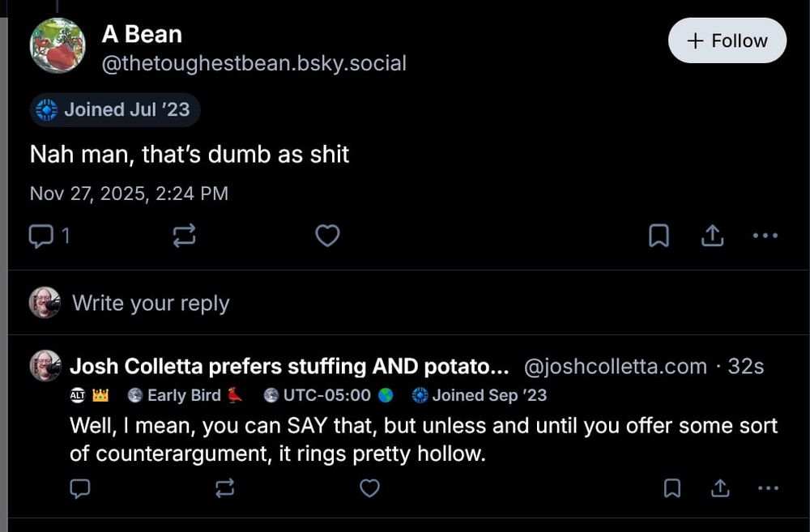Like A Bean's post using the heart icon
Screen dimensions: 810x532
327,235
